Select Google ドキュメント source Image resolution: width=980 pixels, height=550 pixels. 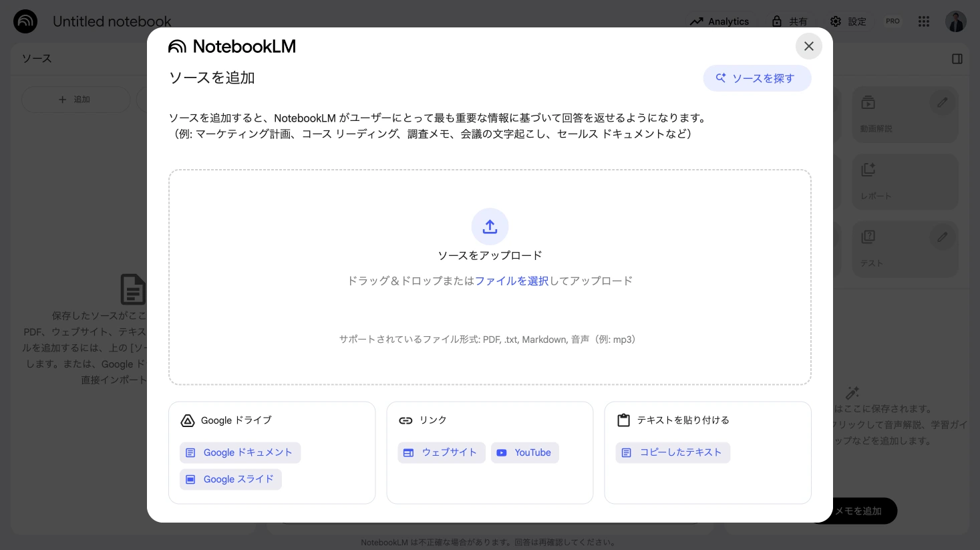240,452
